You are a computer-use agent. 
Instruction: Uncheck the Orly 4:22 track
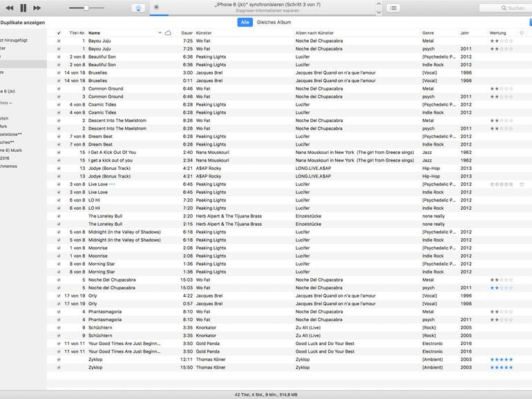tap(59, 296)
